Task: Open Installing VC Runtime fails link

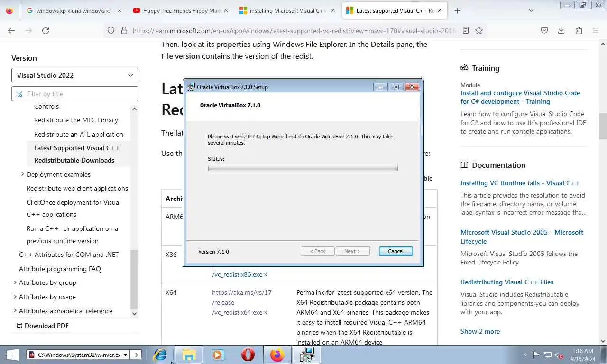Action: point(520,183)
